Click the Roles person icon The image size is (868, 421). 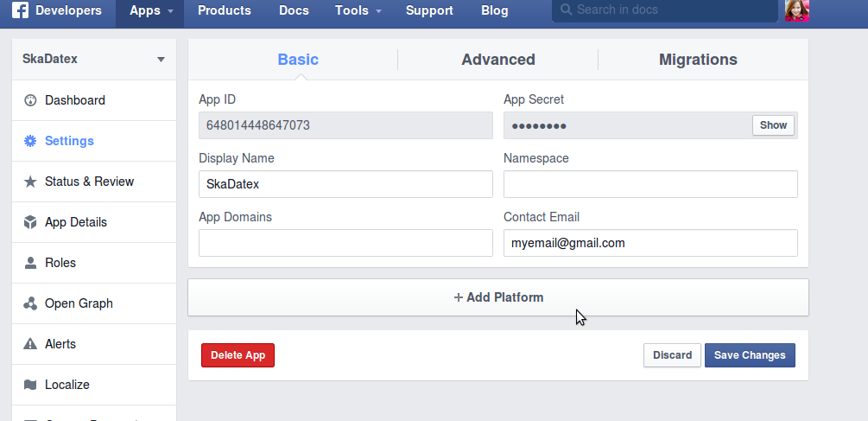[30, 263]
